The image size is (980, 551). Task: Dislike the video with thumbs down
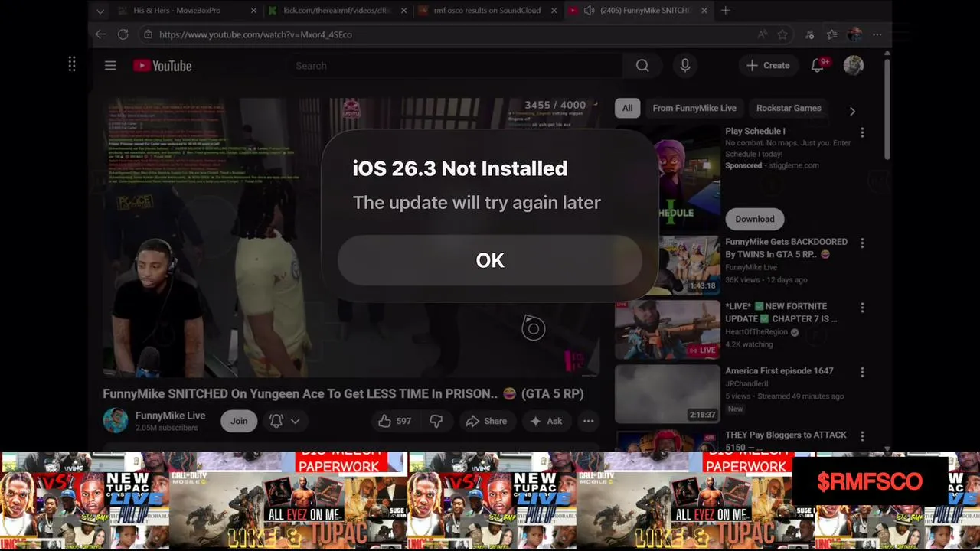[436, 421]
